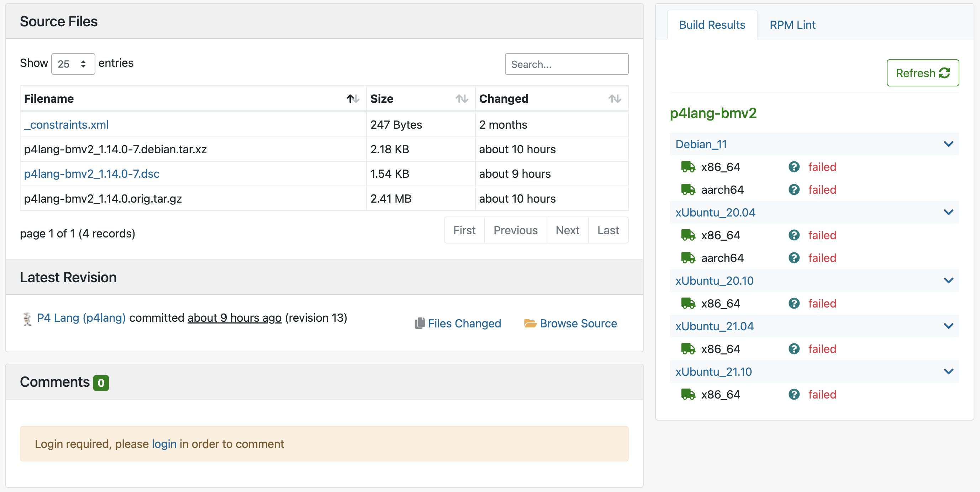Open p4lang-bmv2_1.14.0-7.dsc file link
This screenshot has width=980, height=492.
pos(92,173)
